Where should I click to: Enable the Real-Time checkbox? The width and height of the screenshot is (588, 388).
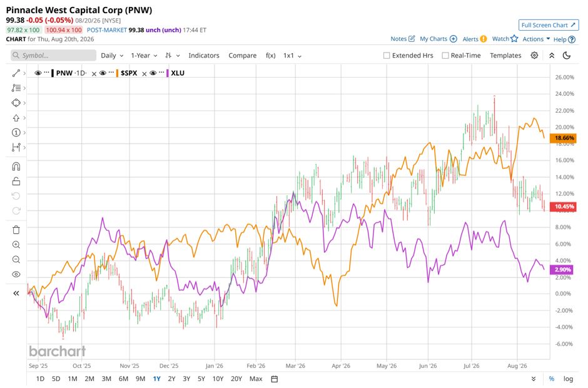pos(445,56)
